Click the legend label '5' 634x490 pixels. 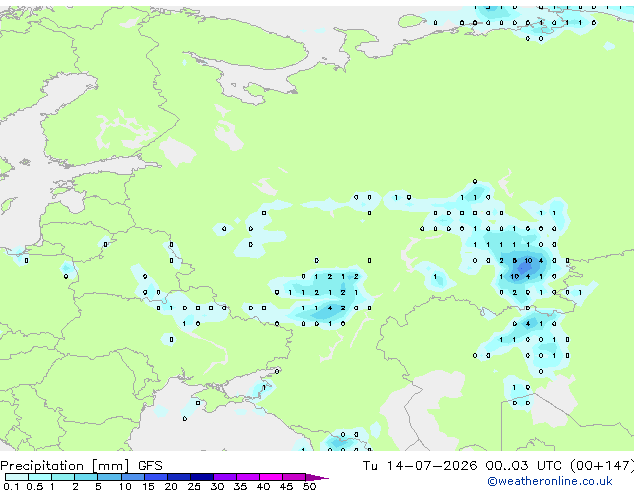(x=98, y=486)
